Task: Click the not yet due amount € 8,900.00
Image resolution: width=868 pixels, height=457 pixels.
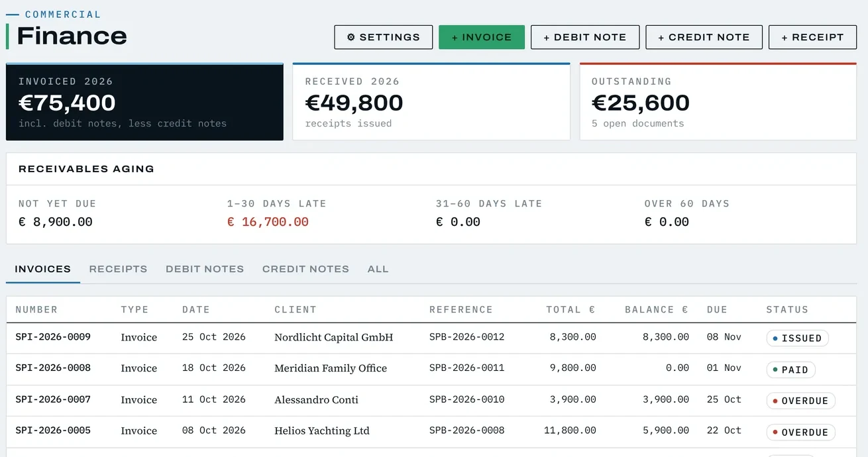Action: pos(56,222)
